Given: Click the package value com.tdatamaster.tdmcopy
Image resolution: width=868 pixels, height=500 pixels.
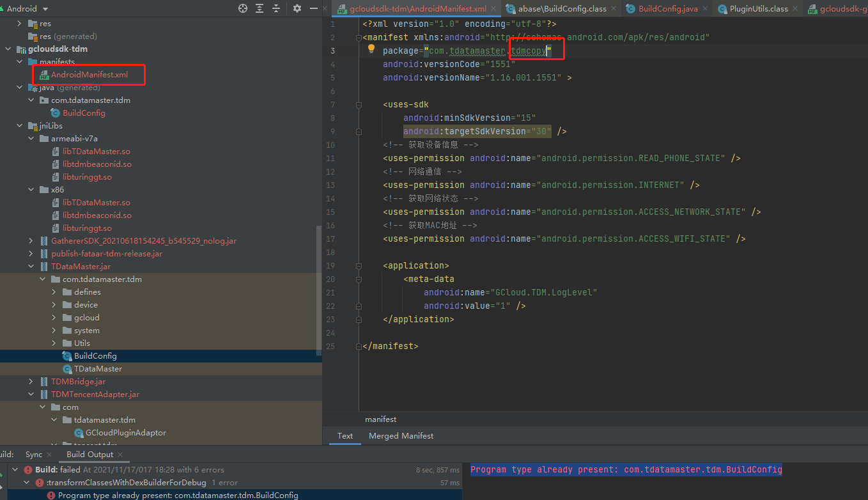Looking at the screenshot, I should (x=488, y=51).
